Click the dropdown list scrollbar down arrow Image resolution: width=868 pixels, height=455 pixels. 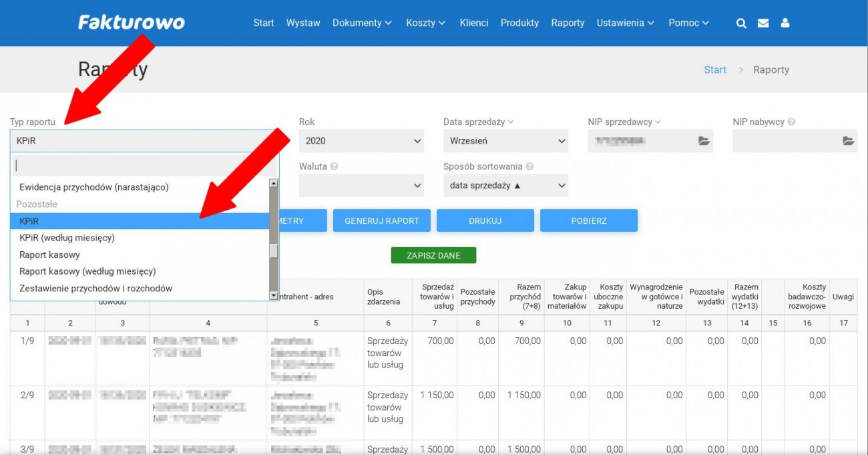[x=273, y=295]
